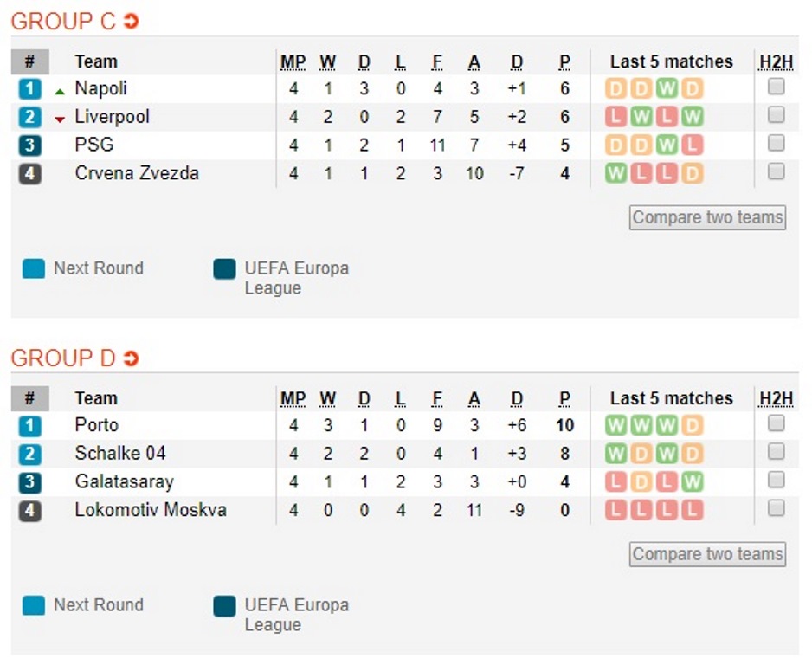This screenshot has width=812, height=665.
Task: Click Liverpool's first L result badge
Action: (x=615, y=117)
